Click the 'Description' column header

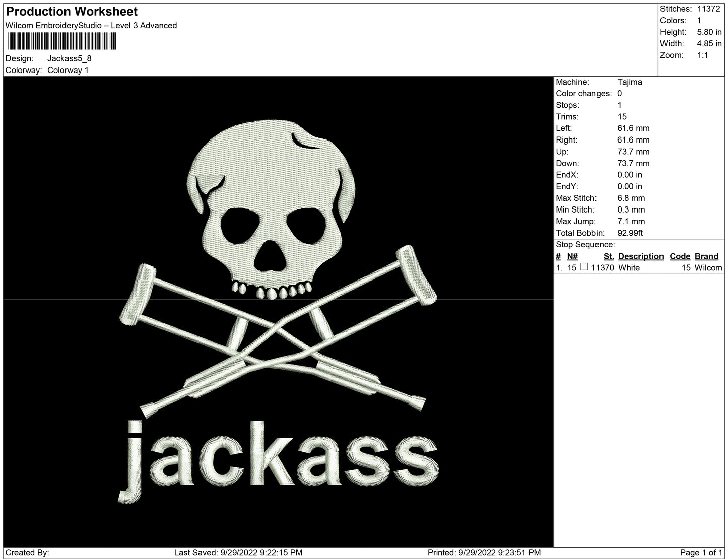coord(641,256)
